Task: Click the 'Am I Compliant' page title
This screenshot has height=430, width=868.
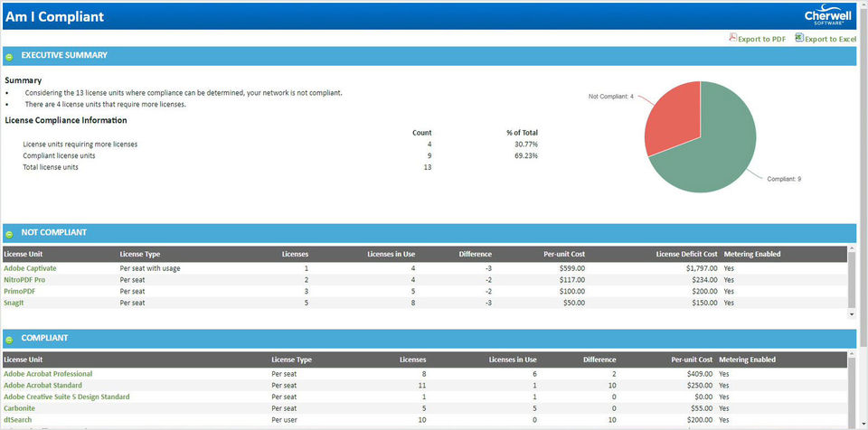Action: click(54, 16)
